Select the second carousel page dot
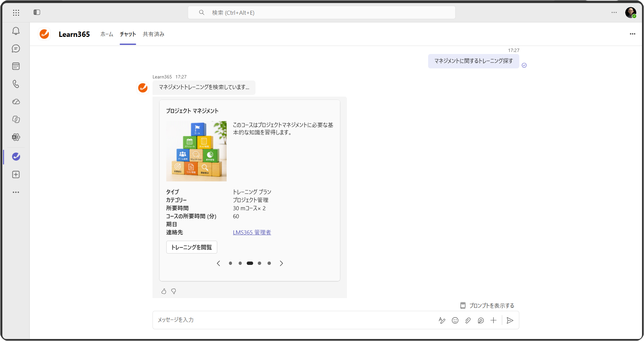This screenshot has height=341, width=644. (x=240, y=264)
